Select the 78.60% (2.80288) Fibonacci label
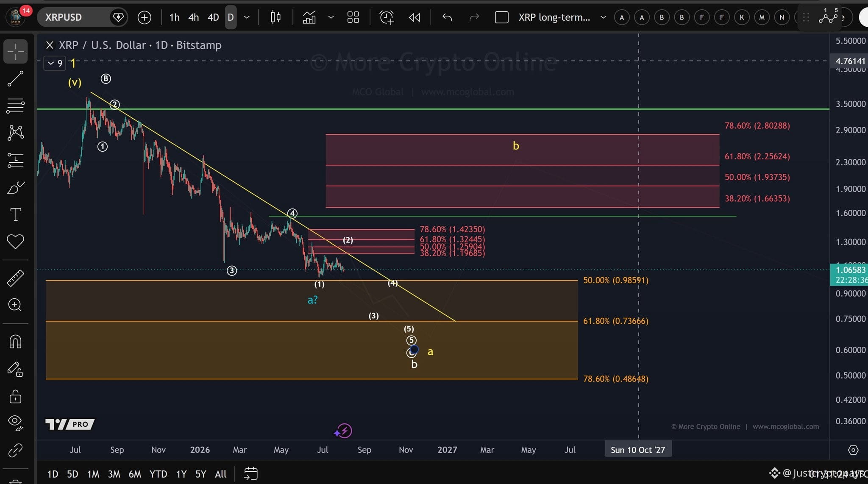The height and width of the screenshot is (484, 868). click(757, 125)
